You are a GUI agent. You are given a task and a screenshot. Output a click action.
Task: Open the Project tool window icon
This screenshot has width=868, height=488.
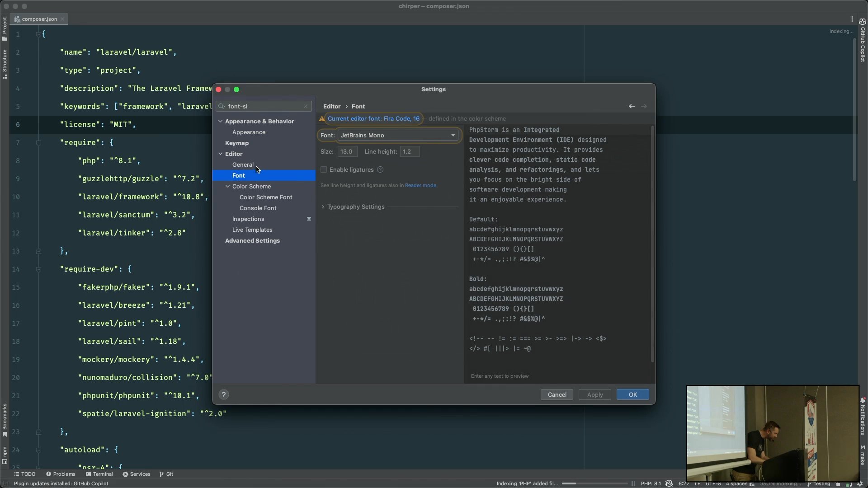tap(5, 29)
